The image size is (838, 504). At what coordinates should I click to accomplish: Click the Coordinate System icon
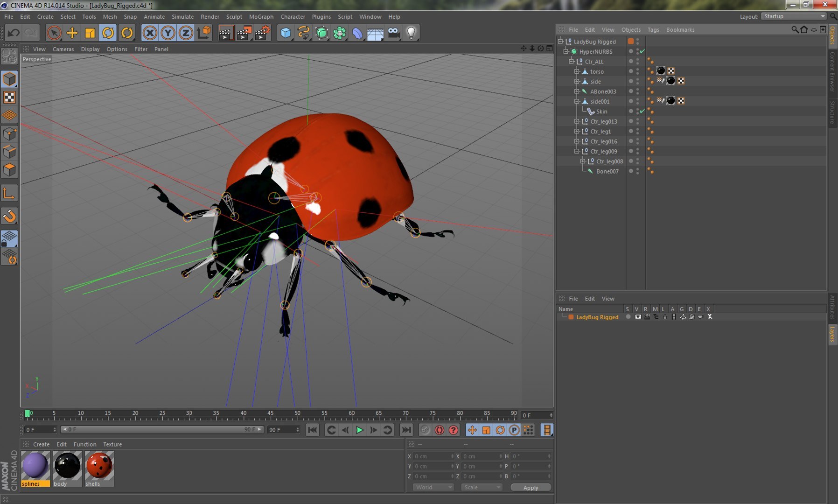(x=204, y=33)
